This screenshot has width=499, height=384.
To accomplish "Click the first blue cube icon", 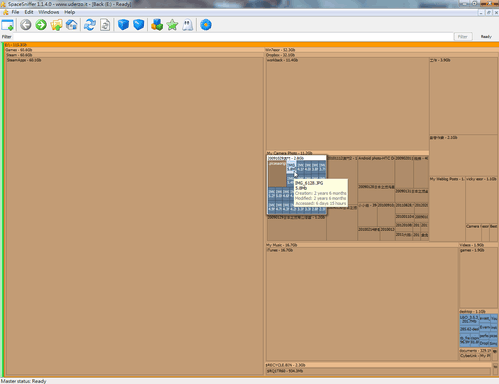I will [123, 25].
